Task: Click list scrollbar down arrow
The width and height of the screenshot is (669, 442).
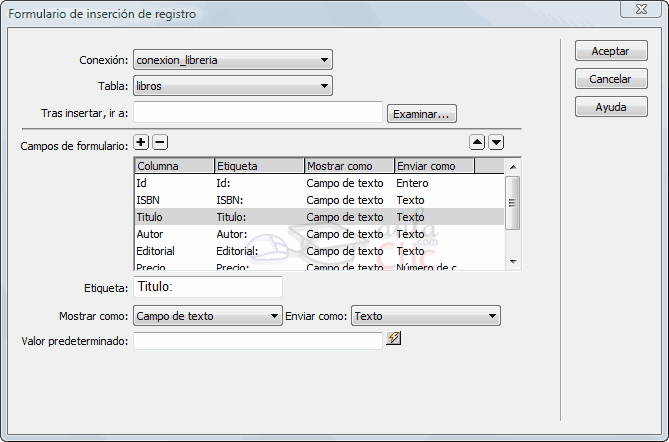Action: (x=513, y=262)
